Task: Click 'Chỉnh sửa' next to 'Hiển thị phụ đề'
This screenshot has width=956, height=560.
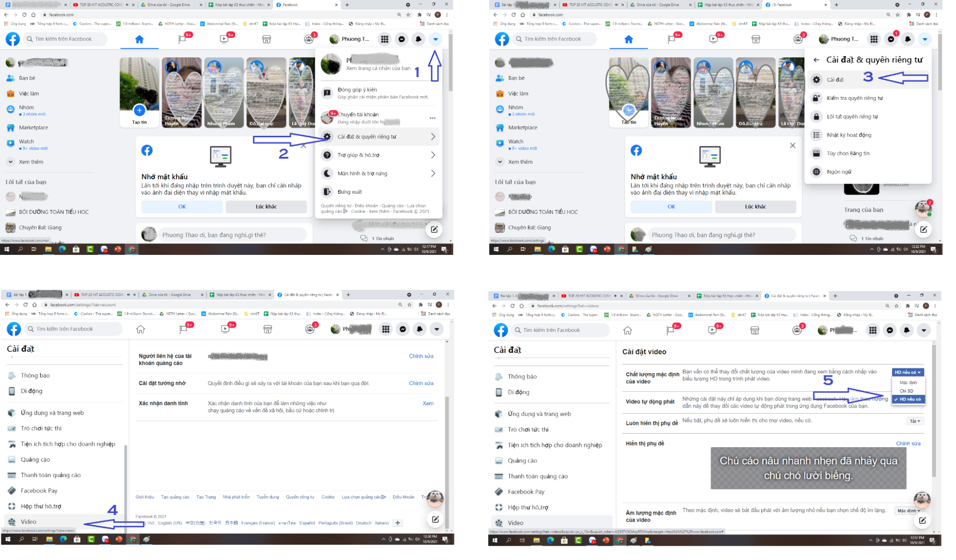Action: [908, 443]
